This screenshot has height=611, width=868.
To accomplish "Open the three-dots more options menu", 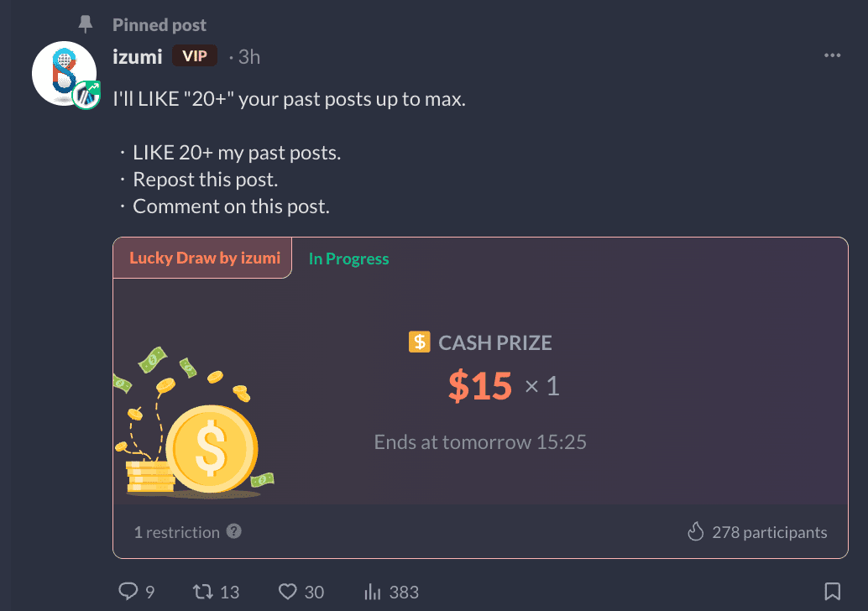I will tap(832, 56).
